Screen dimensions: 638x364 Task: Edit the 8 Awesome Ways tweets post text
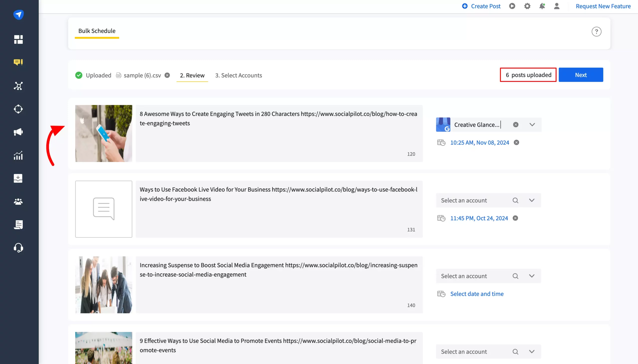(279, 133)
